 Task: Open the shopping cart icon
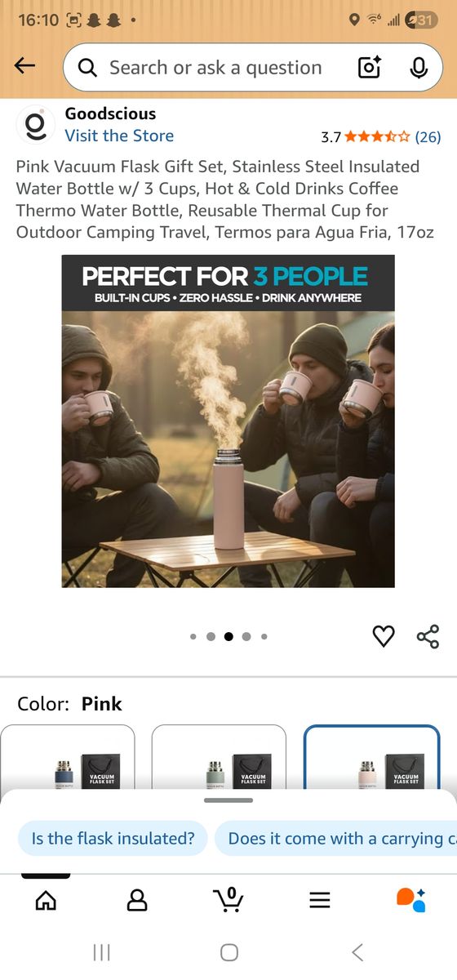tap(228, 899)
